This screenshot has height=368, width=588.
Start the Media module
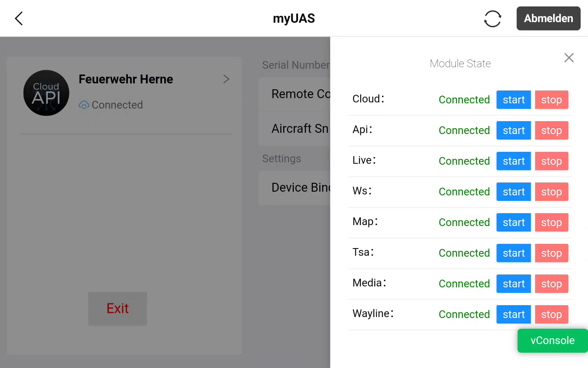[513, 284]
